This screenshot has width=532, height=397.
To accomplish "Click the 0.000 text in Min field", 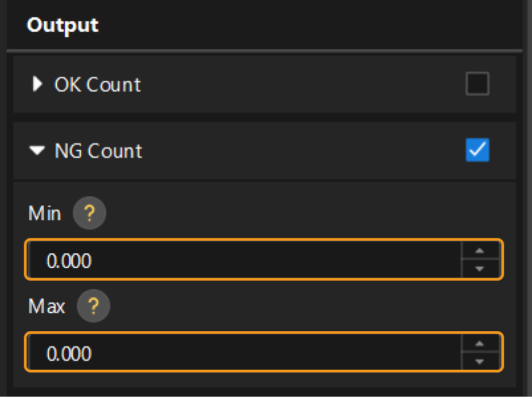I will [x=69, y=261].
